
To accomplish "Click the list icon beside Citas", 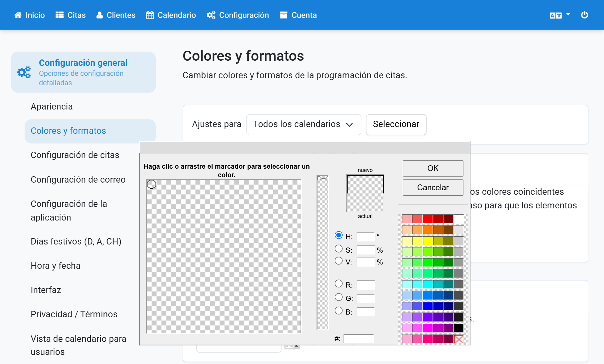I will point(59,15).
